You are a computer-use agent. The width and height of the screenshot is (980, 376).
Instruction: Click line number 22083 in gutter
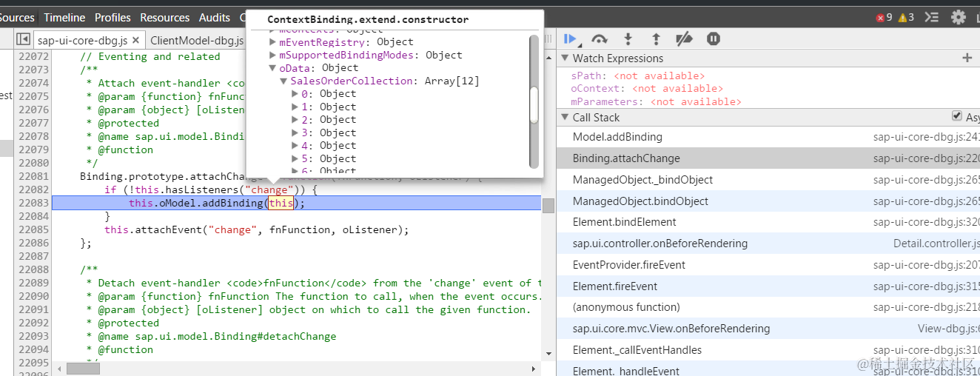pos(33,203)
